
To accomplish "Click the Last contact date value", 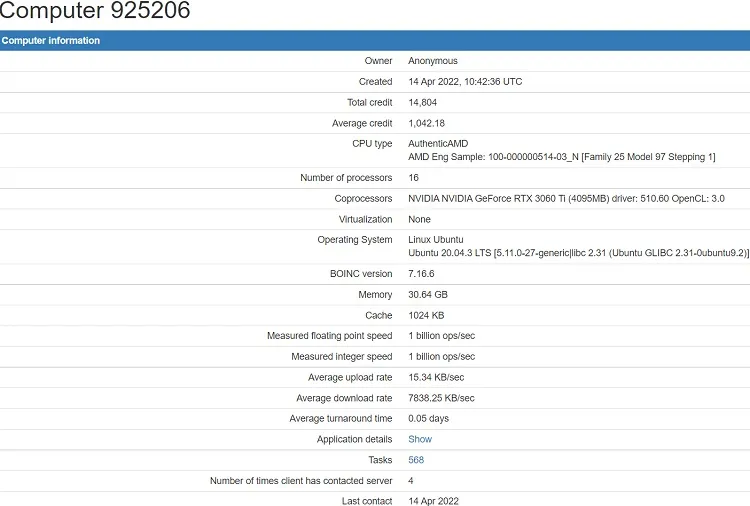I will [x=433, y=501].
